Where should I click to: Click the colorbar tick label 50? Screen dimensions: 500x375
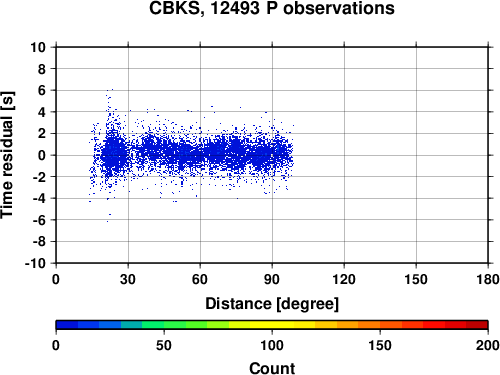(164, 345)
